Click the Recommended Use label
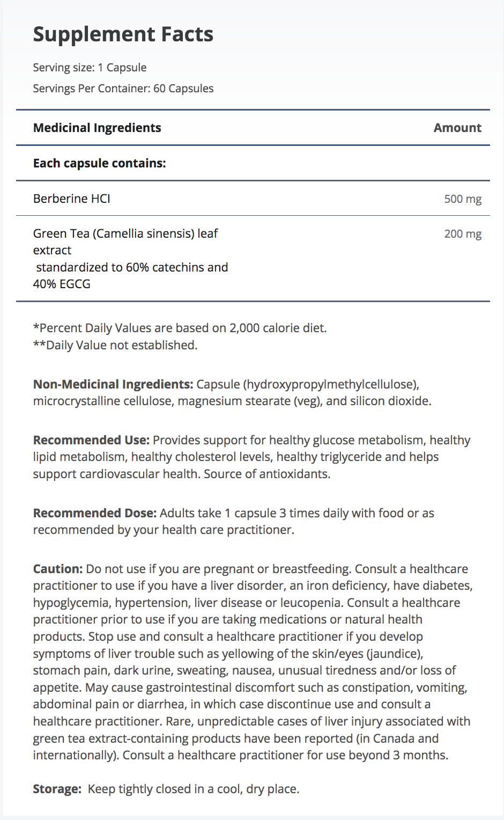The width and height of the screenshot is (504, 820). pyautogui.click(x=91, y=440)
